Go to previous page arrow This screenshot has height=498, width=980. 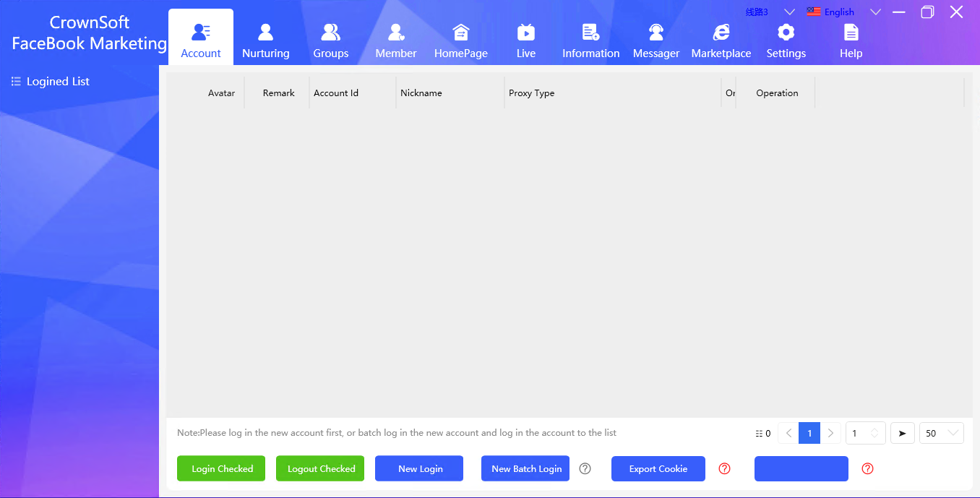coord(788,433)
